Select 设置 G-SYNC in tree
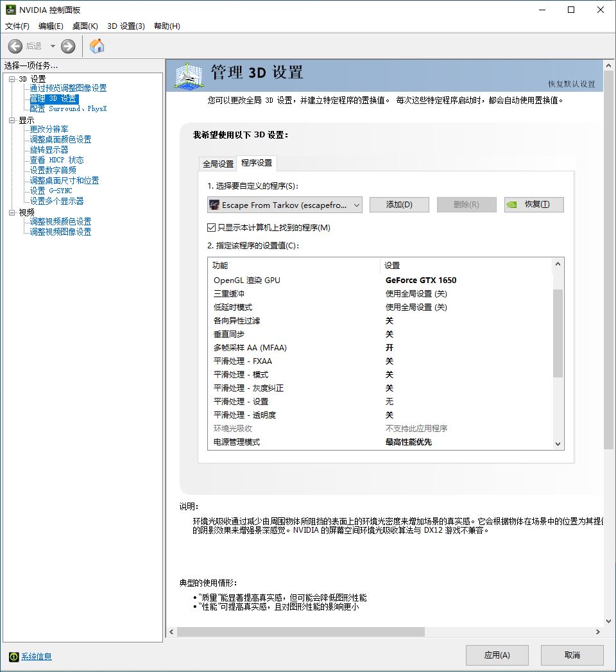Image resolution: width=616 pixels, height=672 pixels. click(x=51, y=191)
